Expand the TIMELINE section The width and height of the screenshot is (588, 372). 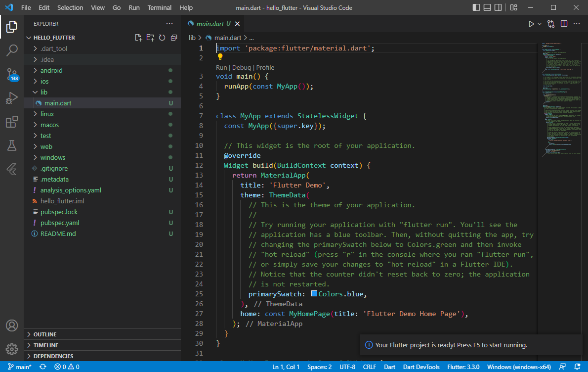(102, 345)
